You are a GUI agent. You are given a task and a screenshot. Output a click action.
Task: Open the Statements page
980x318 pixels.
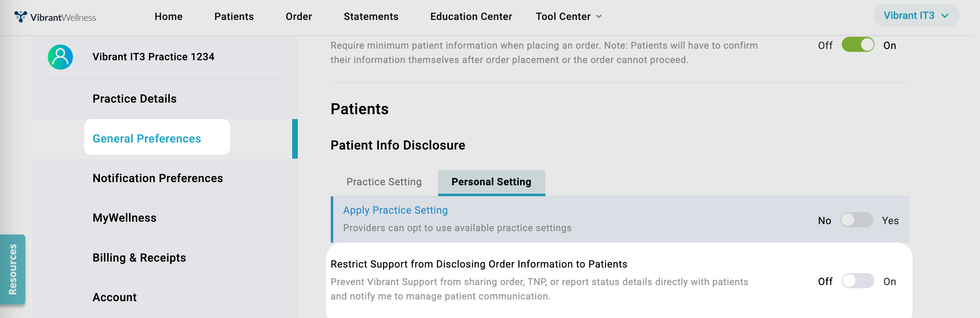[371, 17]
